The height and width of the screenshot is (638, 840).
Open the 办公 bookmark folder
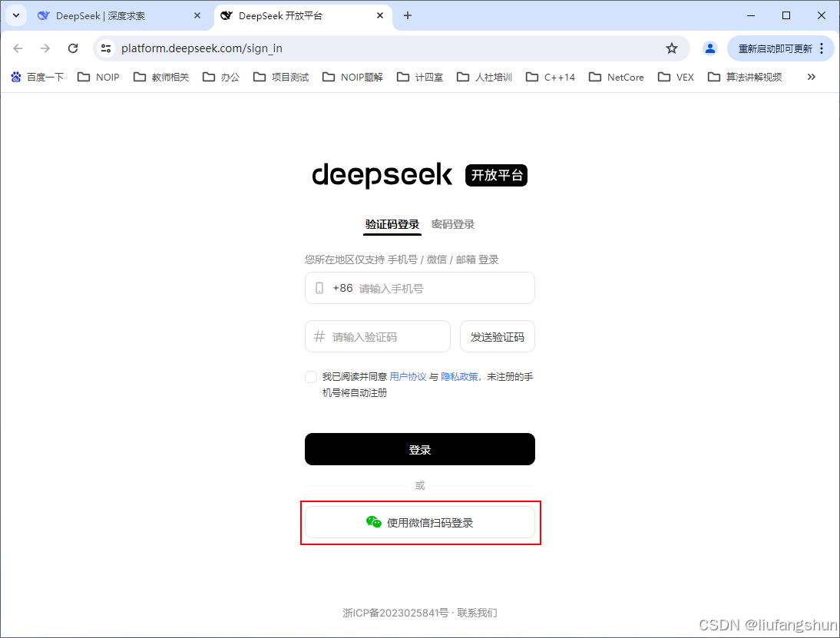point(221,77)
